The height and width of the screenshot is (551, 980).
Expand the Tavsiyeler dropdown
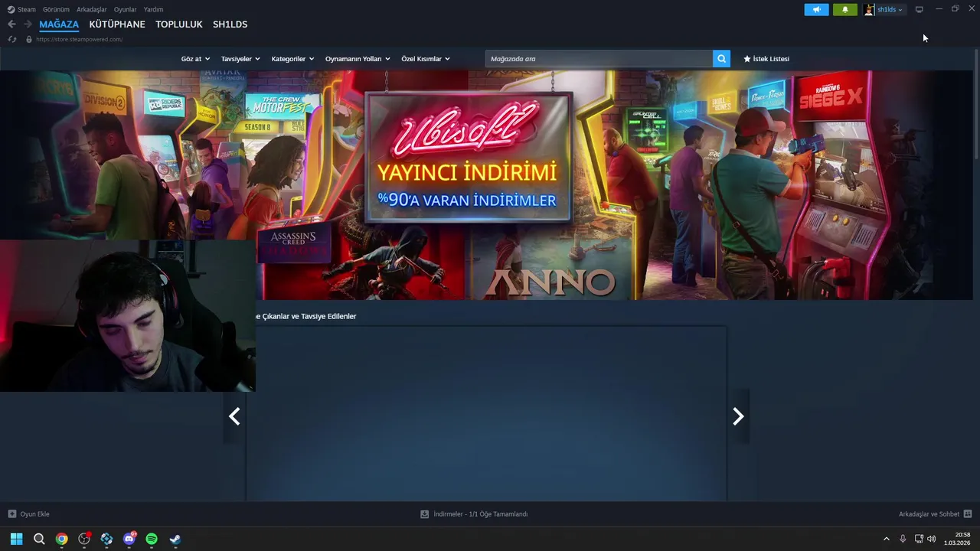click(240, 59)
